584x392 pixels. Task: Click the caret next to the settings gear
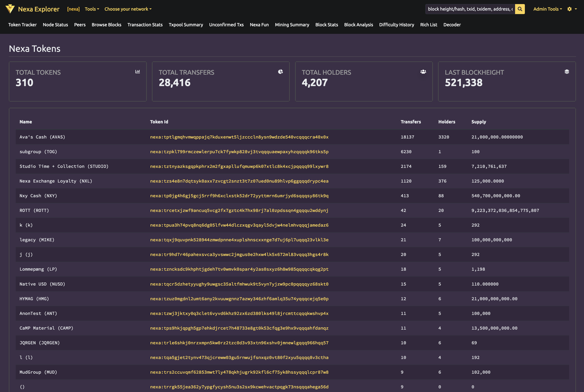[576, 9]
